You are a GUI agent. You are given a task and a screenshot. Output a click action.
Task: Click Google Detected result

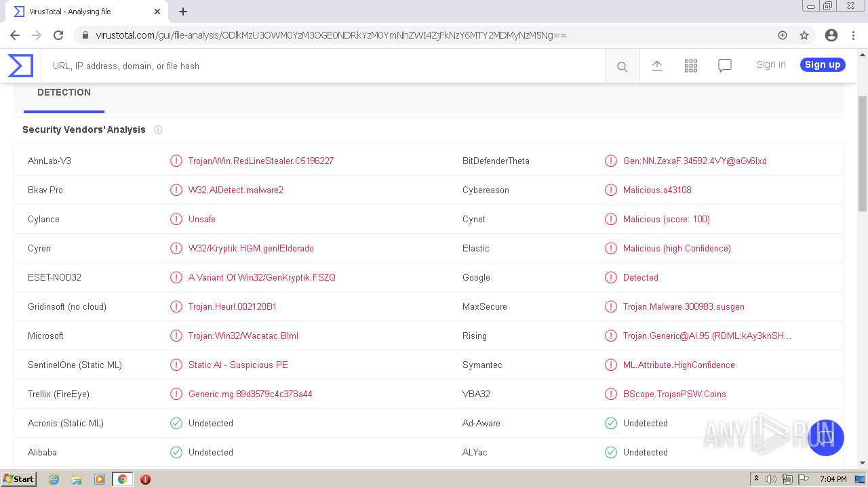(641, 277)
